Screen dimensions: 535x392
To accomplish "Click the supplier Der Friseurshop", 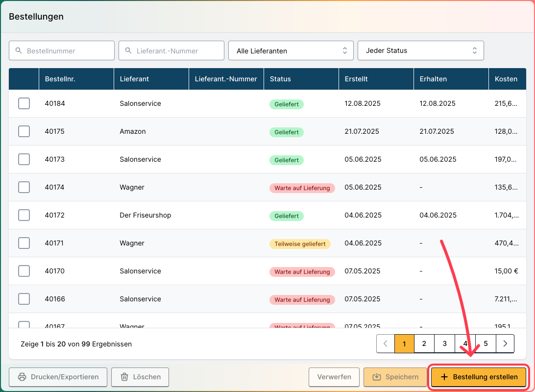I will (146, 215).
